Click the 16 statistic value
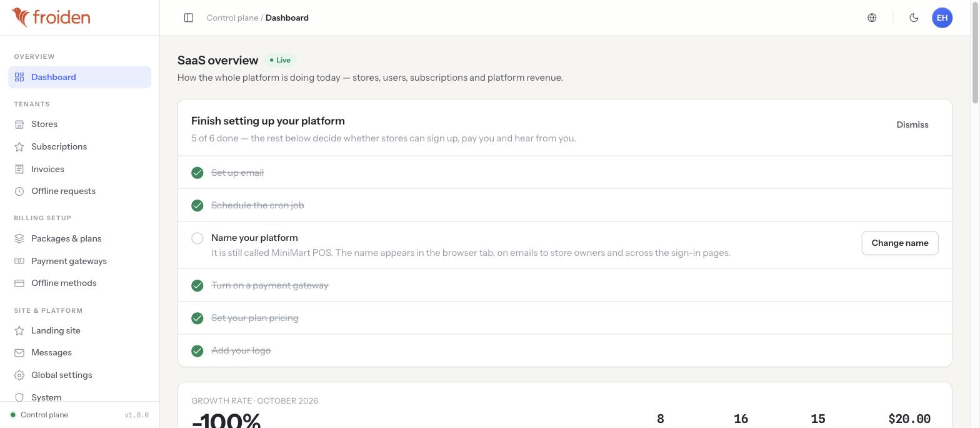This screenshot has height=428, width=980. coord(741,419)
